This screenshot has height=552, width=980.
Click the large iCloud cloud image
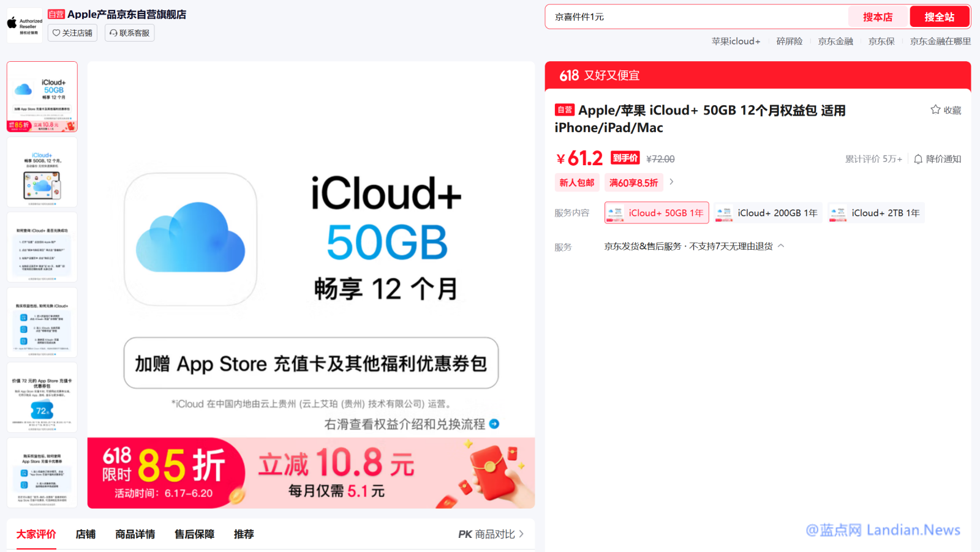(190, 239)
